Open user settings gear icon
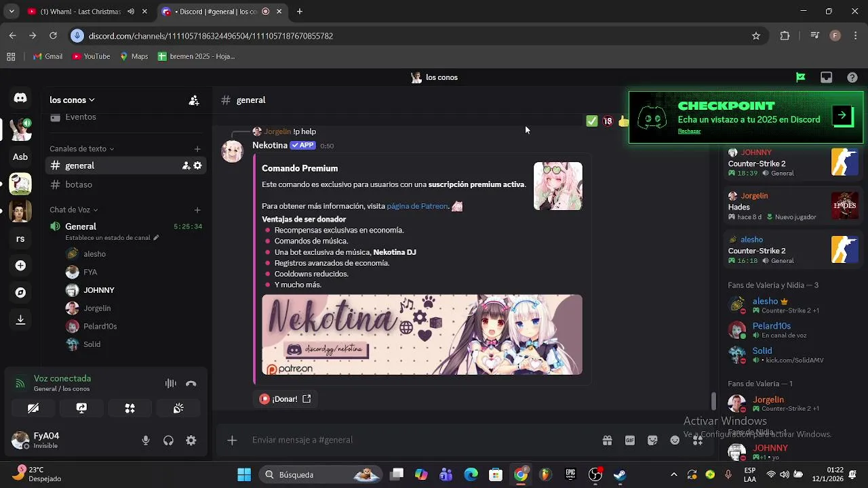868x488 pixels. tap(191, 441)
